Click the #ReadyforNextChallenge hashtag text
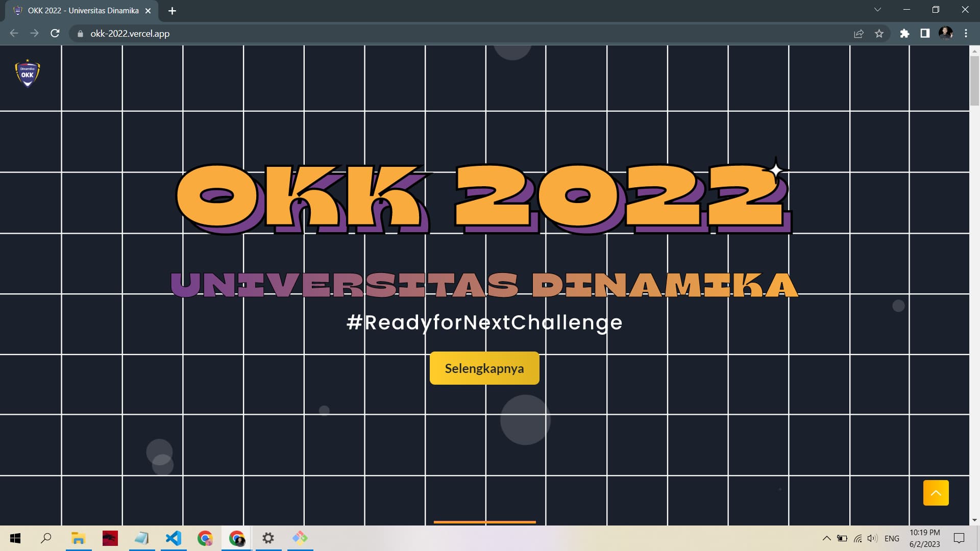The width and height of the screenshot is (980, 551). click(x=484, y=322)
